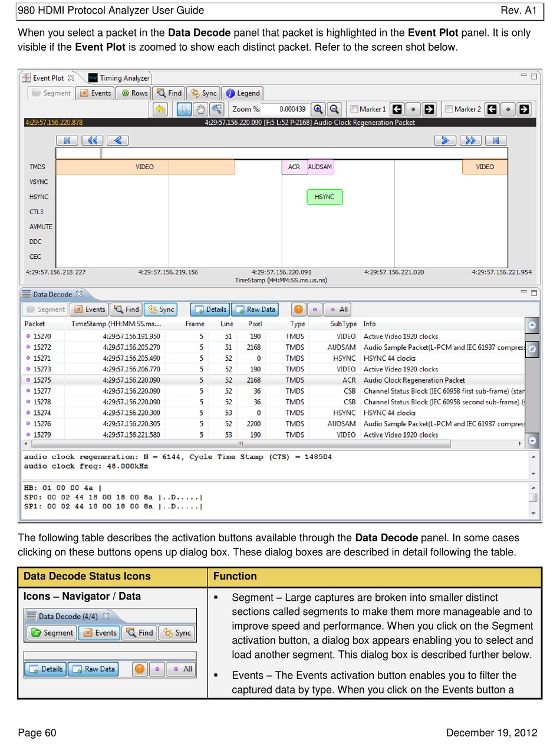Click the zoom out magnifier next to Zoom %

click(334, 109)
